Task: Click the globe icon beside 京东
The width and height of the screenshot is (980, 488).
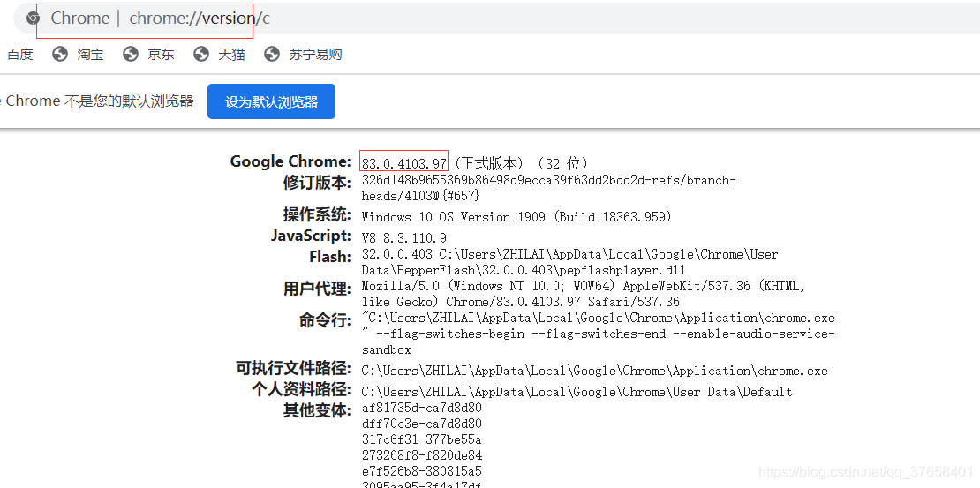Action: (131, 55)
